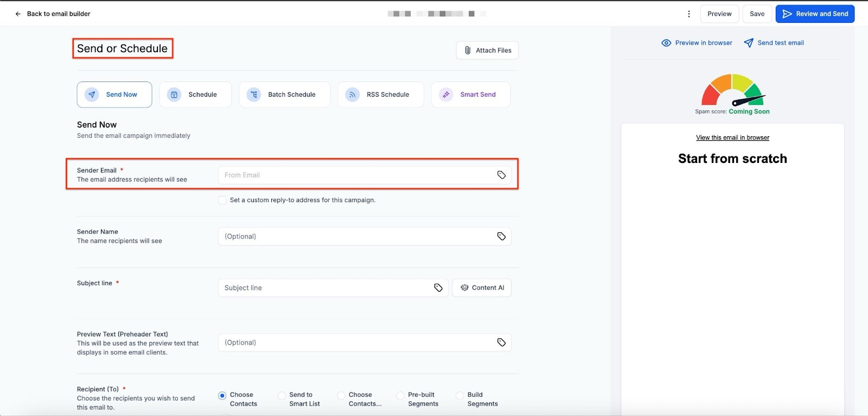Click the tag icon in Sender Email field

(x=501, y=175)
